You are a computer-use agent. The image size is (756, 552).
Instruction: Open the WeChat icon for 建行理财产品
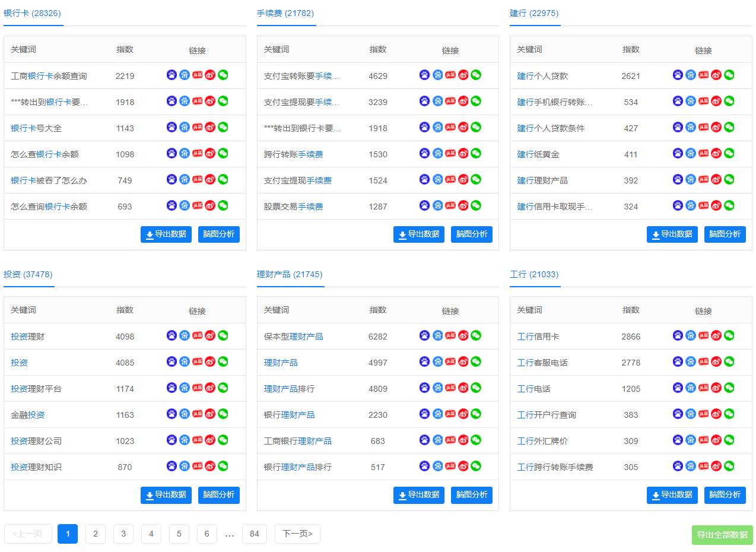(x=729, y=179)
